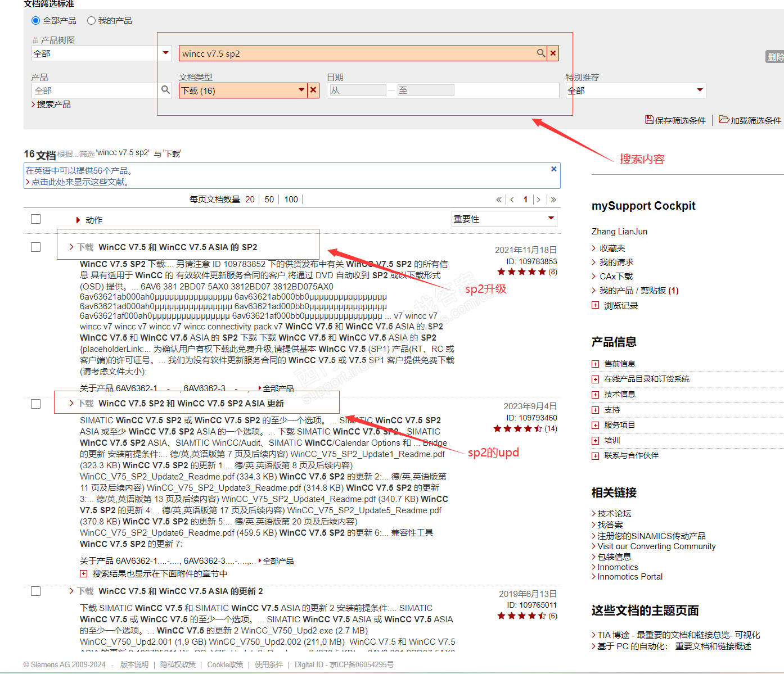Screen dimensions: 784x674
Task: Go to the last results page
Action: pos(553,200)
